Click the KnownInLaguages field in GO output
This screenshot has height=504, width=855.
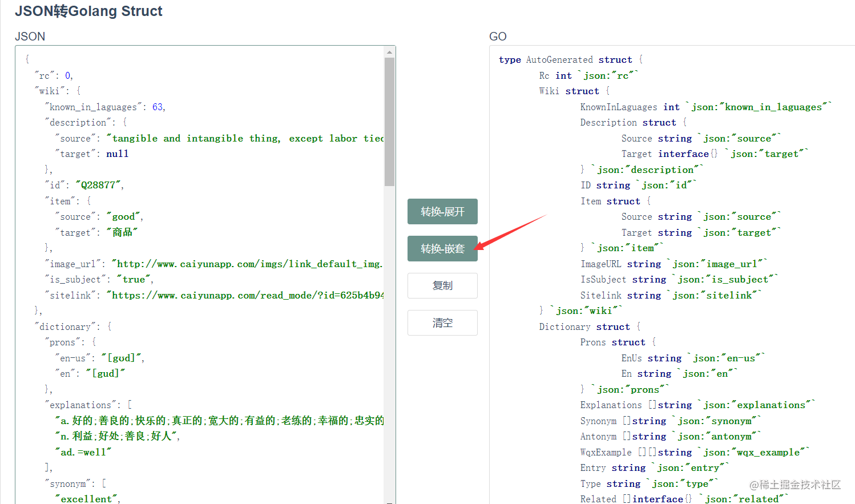pyautogui.click(x=706, y=107)
